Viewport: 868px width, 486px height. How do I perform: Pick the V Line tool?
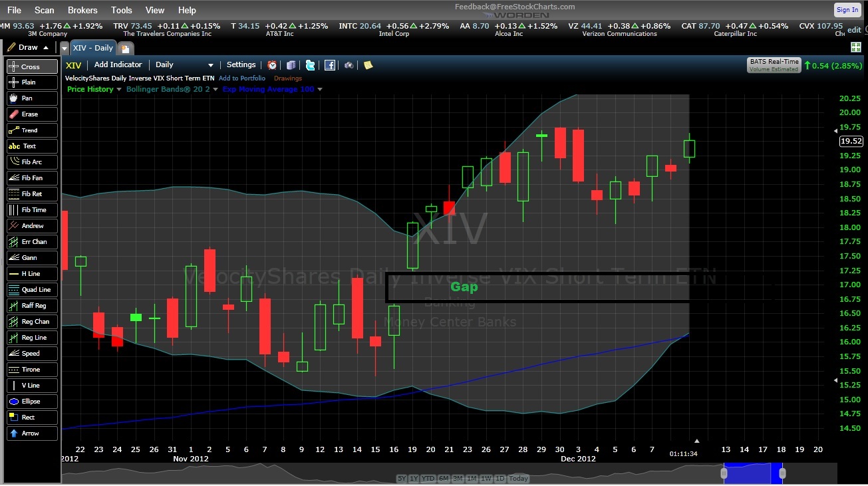coord(32,386)
